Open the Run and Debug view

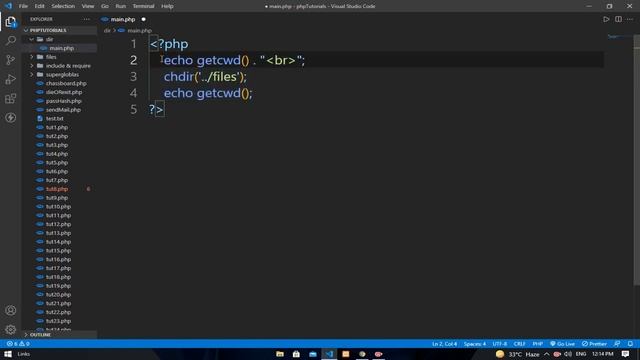click(11, 79)
